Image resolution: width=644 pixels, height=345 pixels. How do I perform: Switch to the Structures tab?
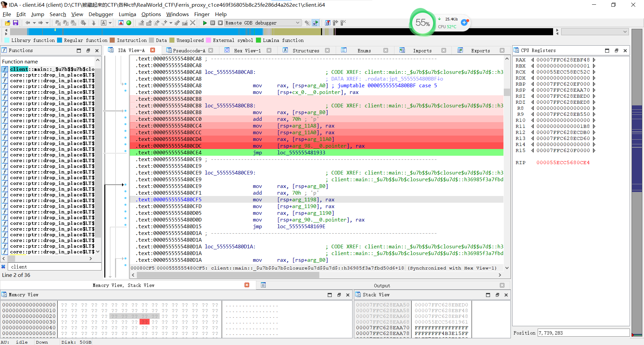click(x=306, y=50)
